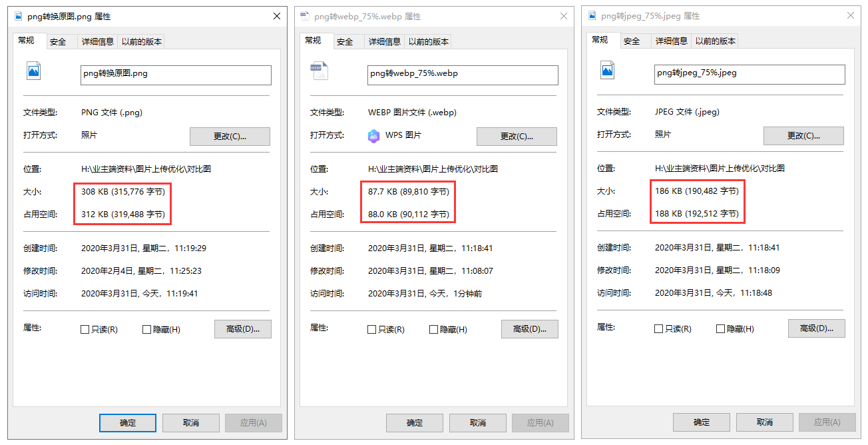Viewport: 868px width, 445px height.
Task: Click 更改(C) button in PNG dialog
Action: (x=230, y=137)
